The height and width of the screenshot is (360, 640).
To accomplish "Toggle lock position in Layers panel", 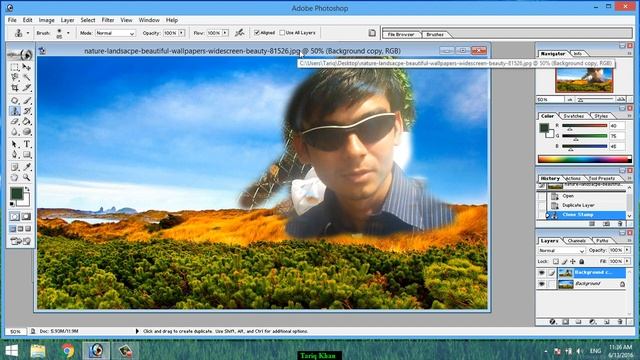I will coord(573,261).
